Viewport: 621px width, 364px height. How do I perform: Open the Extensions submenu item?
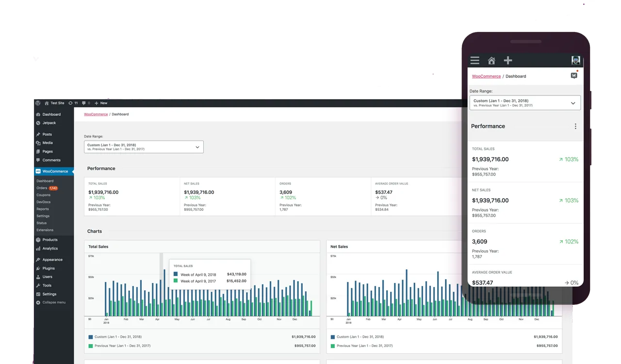[x=45, y=230]
